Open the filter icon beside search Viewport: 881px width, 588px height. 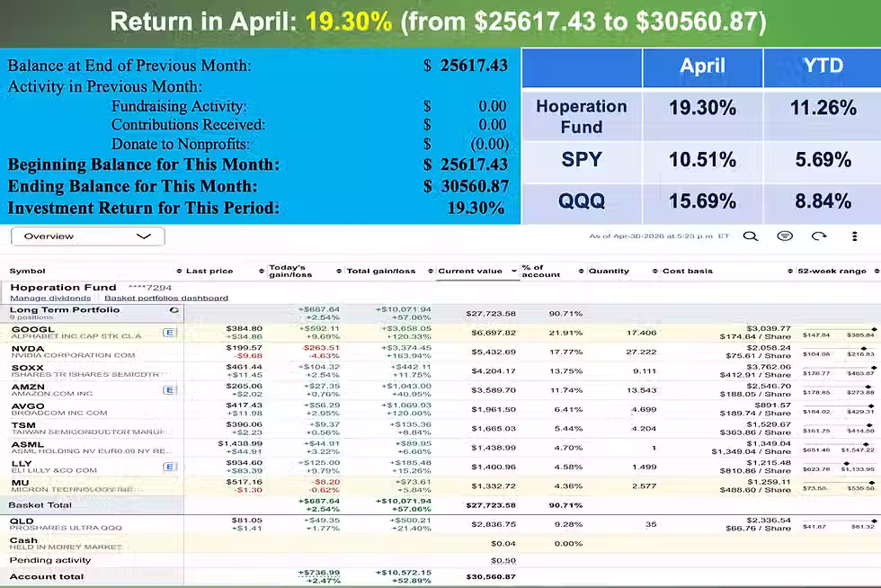(784, 236)
